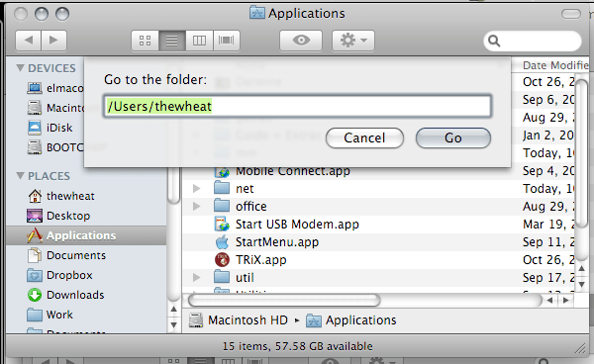Select the TRiX.app icon
This screenshot has width=594, height=364.
point(222,260)
